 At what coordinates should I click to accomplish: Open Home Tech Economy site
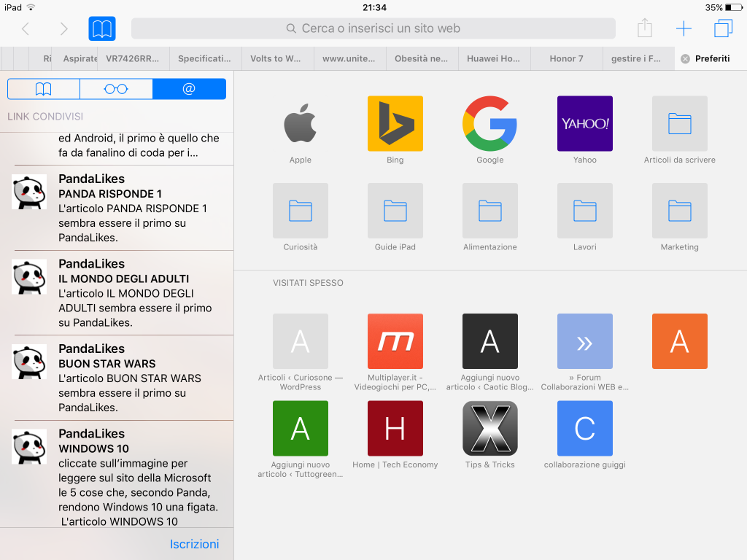pos(395,435)
